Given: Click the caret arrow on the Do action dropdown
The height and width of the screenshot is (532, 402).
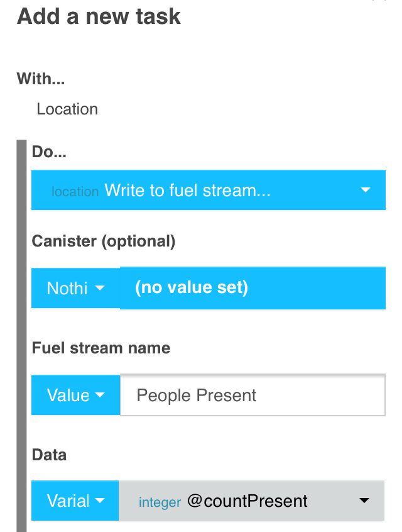Looking at the screenshot, I should tap(365, 190).
